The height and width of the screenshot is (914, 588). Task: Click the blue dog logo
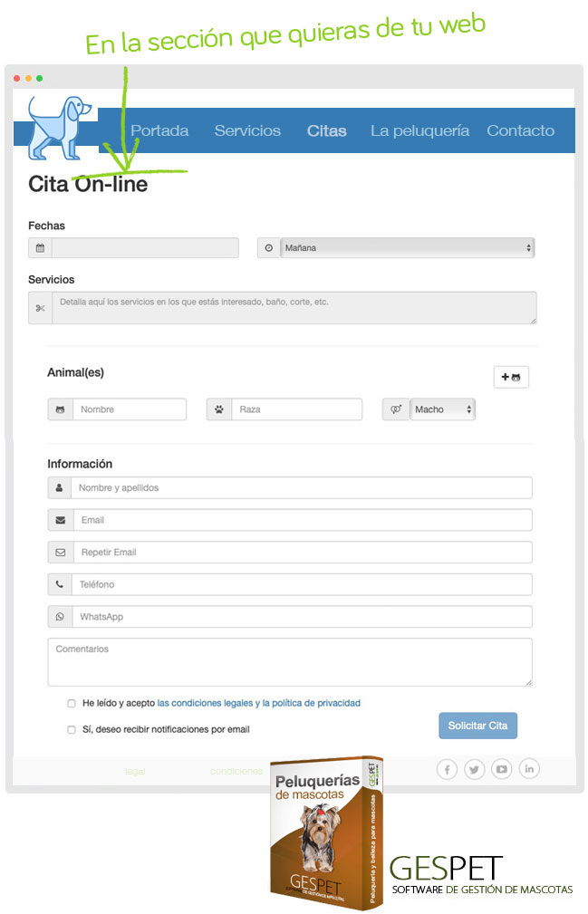click(56, 127)
